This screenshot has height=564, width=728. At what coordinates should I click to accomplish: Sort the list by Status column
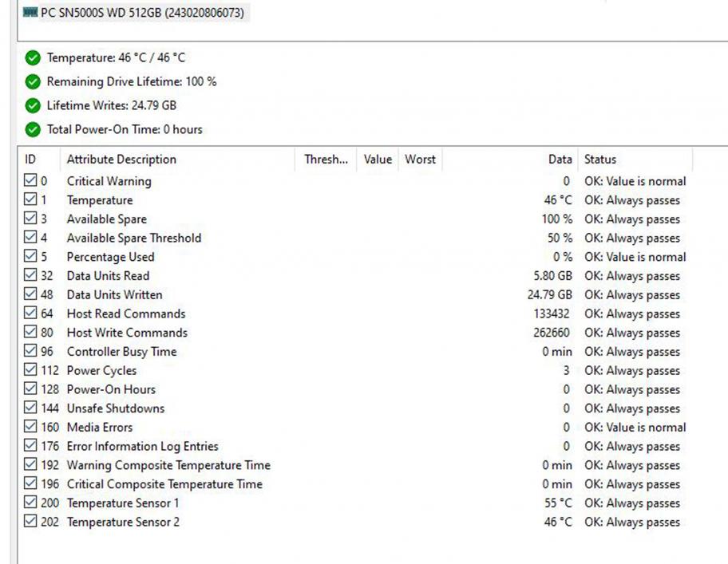[600, 160]
